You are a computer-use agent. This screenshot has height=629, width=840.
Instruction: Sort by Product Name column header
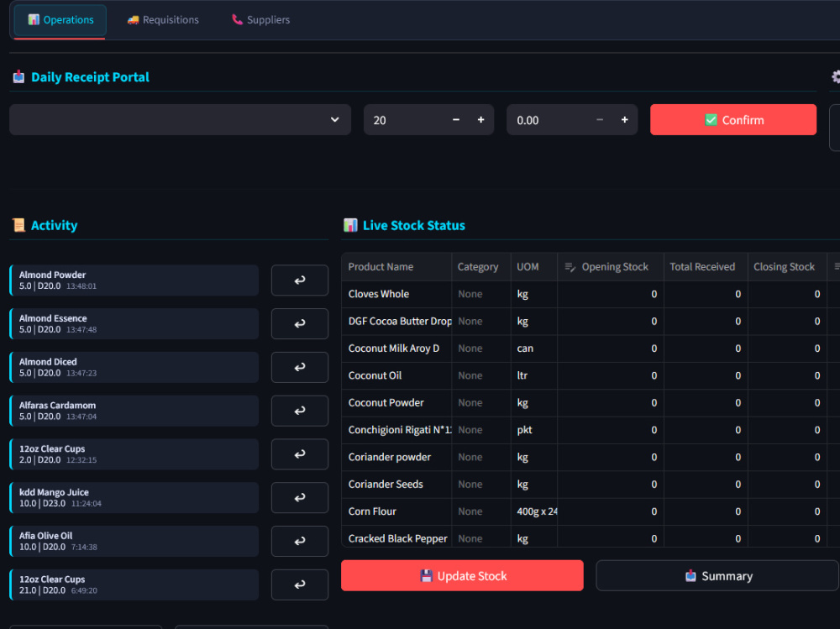click(x=396, y=266)
